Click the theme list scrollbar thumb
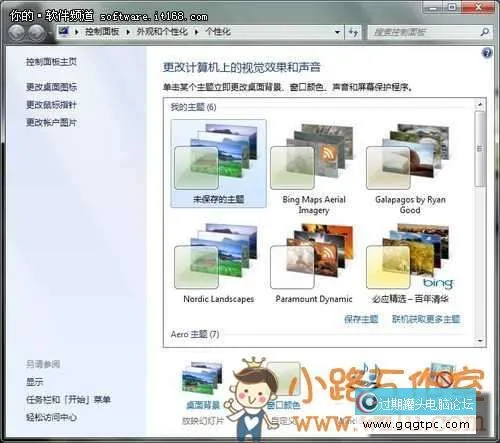Screen dimensions: 500x443 point(480,149)
